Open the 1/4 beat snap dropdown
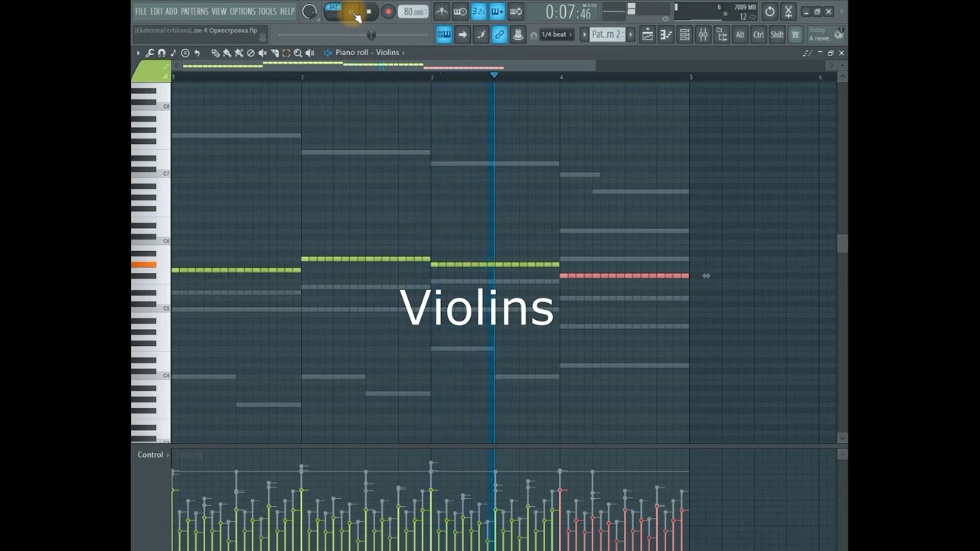Viewport: 980px width, 551px height. [x=557, y=35]
